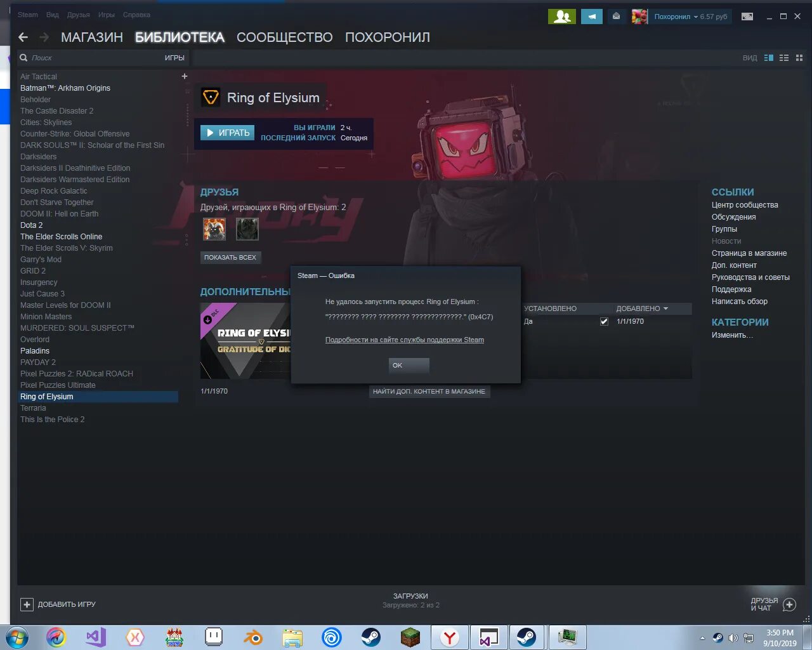Go to the СООБЩЕСТВО tab
Viewport: 812px width, 650px height.
pos(285,37)
